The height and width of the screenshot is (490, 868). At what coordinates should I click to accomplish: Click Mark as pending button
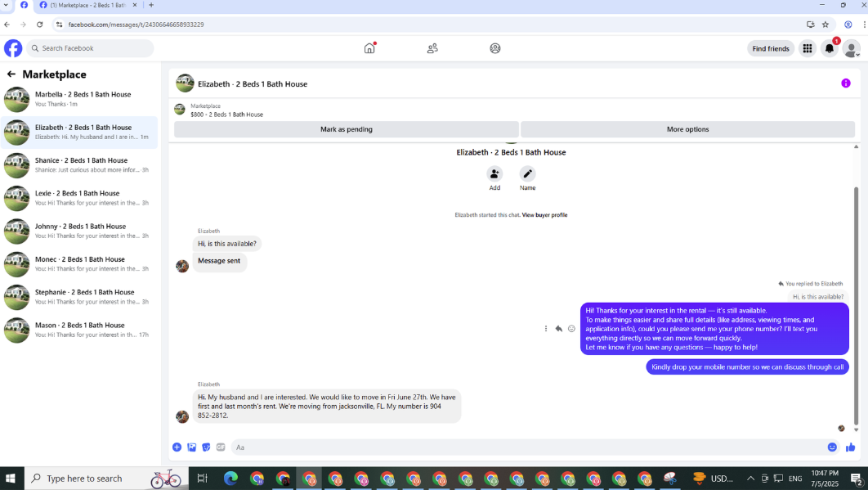point(347,129)
